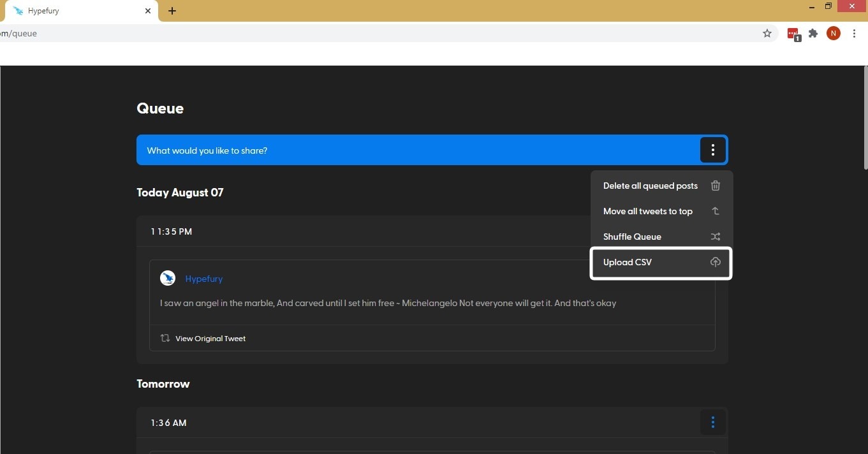
Task: Select Delete all queued posts option
Action: coord(650,186)
